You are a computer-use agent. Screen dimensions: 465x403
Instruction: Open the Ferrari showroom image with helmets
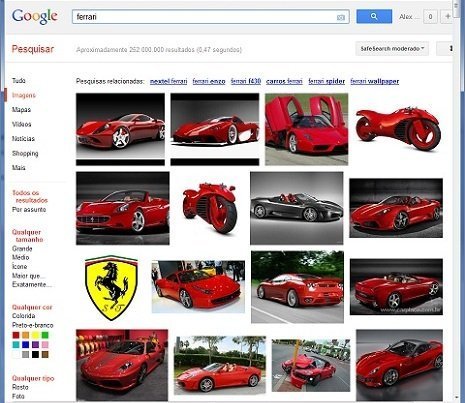coord(122,365)
